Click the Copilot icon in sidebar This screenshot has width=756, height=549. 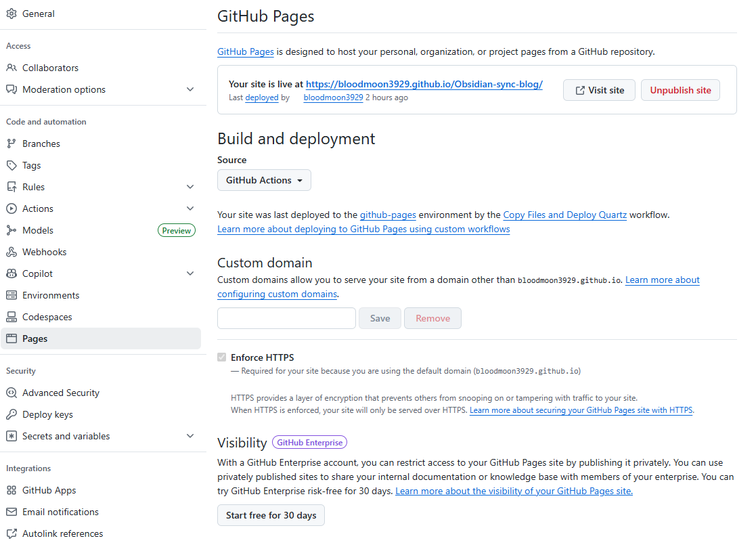(12, 274)
